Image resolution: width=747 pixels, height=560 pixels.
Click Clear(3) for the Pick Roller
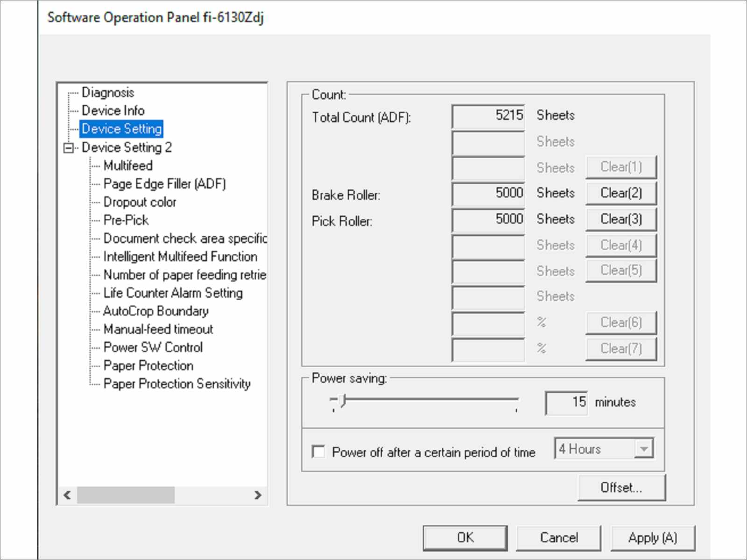621,219
